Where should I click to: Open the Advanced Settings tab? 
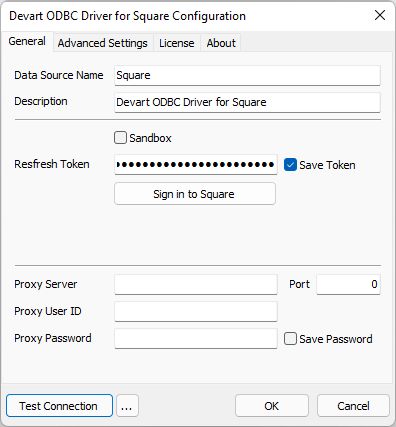point(103,43)
